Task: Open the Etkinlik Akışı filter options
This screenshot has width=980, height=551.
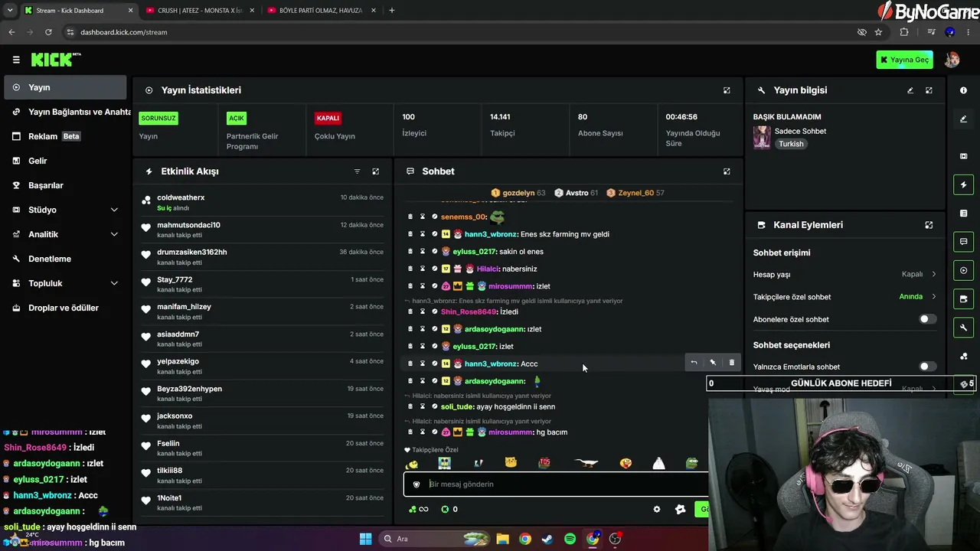Action: click(357, 171)
